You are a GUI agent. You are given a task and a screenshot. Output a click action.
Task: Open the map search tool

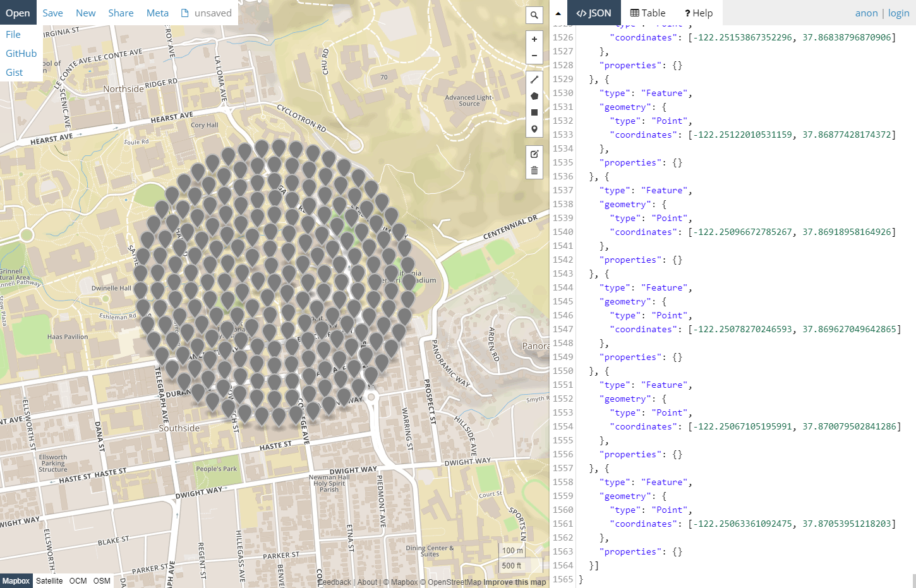(x=534, y=15)
